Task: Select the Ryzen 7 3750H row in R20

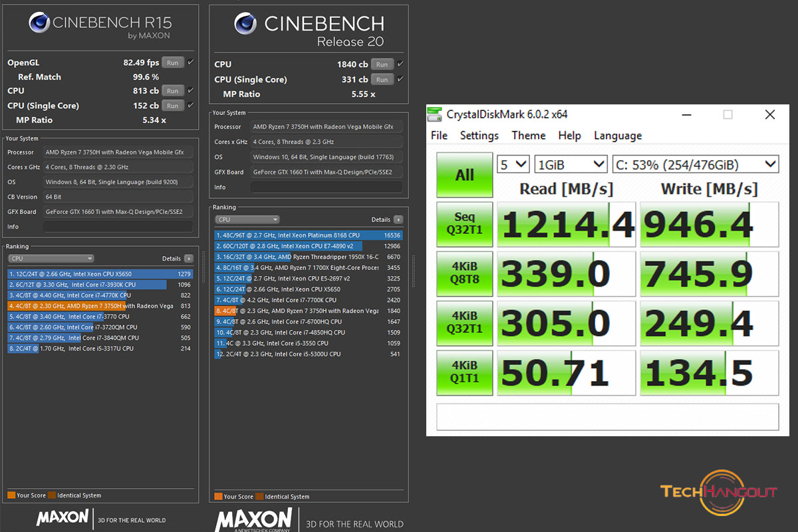Action: (309, 311)
